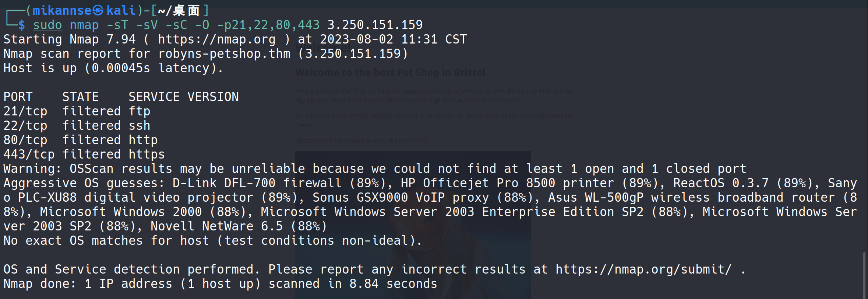Click the 22/tcp port entry
868x299 pixels.
coord(25,126)
